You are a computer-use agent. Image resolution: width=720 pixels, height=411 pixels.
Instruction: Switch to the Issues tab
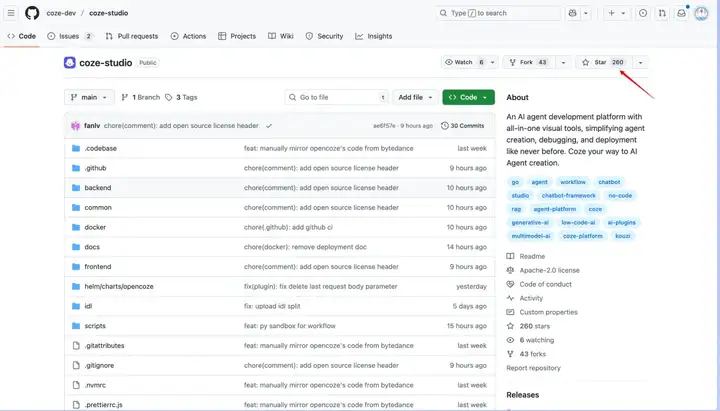(x=70, y=36)
